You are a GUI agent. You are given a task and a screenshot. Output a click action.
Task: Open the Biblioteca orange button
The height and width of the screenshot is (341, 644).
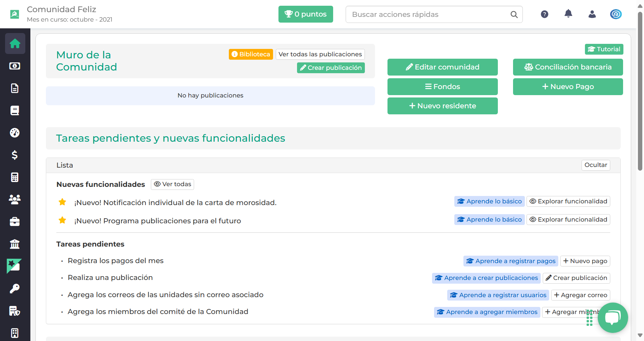[x=251, y=54]
